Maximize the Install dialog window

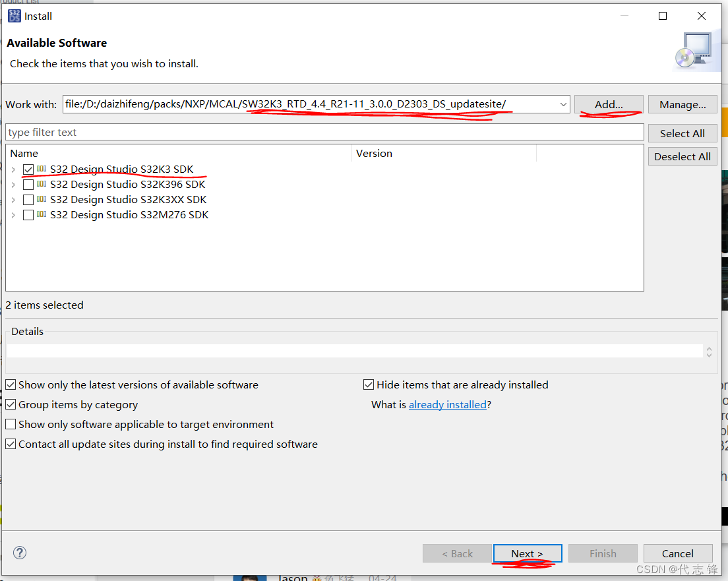(663, 16)
